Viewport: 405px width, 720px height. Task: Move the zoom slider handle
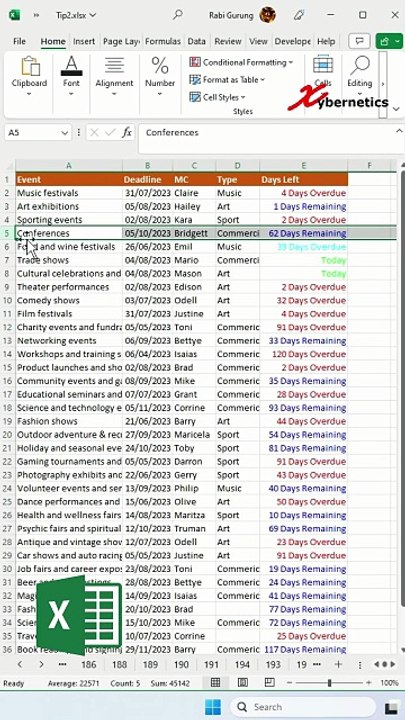329,683
